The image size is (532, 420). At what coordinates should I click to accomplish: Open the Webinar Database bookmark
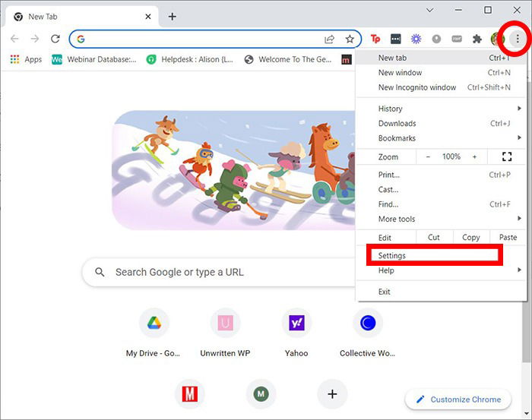94,59
